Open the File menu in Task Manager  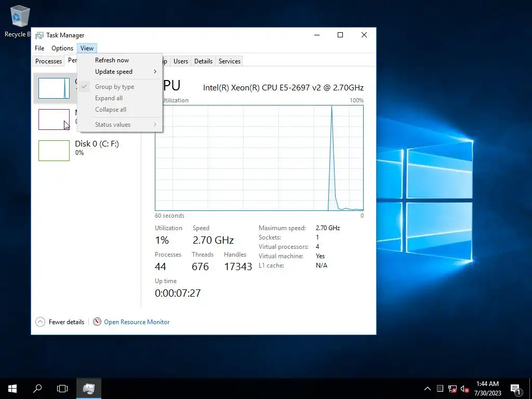pyautogui.click(x=39, y=48)
